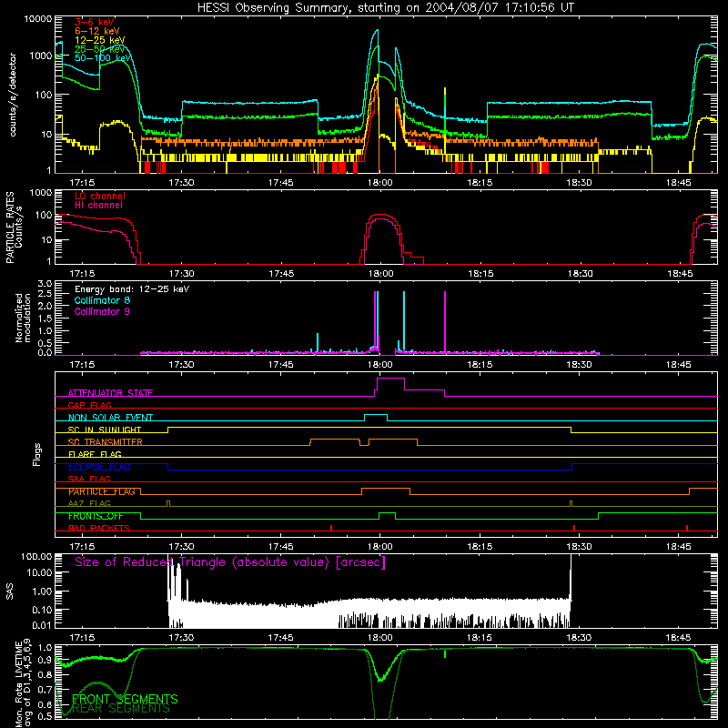This screenshot has height=728, width=728.
Task: Click the raised ATTENUATOR_STATE step near 18:02
Action: coord(390,379)
